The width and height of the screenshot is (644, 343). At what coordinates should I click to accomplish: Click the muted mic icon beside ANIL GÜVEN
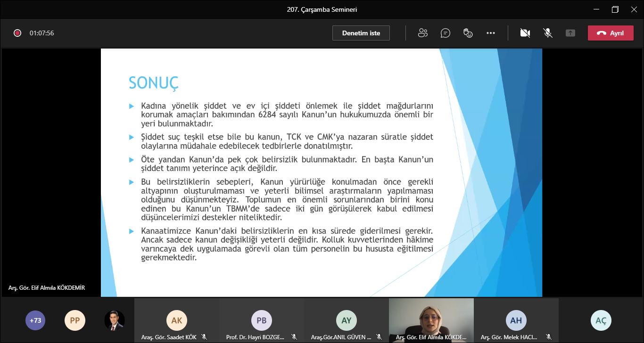379,337
